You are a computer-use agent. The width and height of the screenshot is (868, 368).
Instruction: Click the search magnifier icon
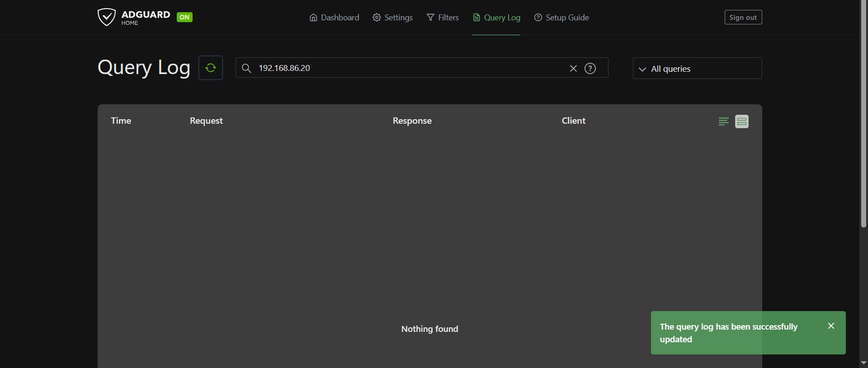(x=246, y=68)
